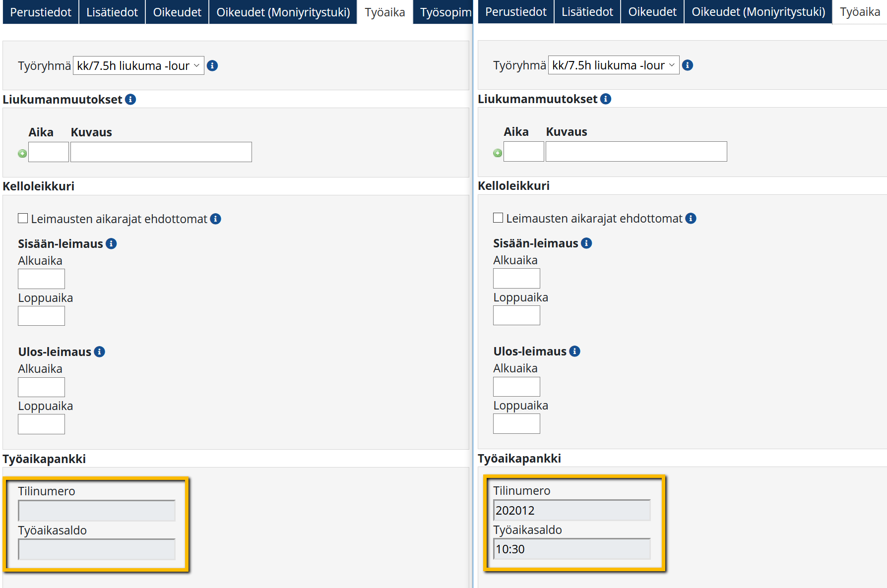Switch to left Perustiedot tab

(41, 12)
